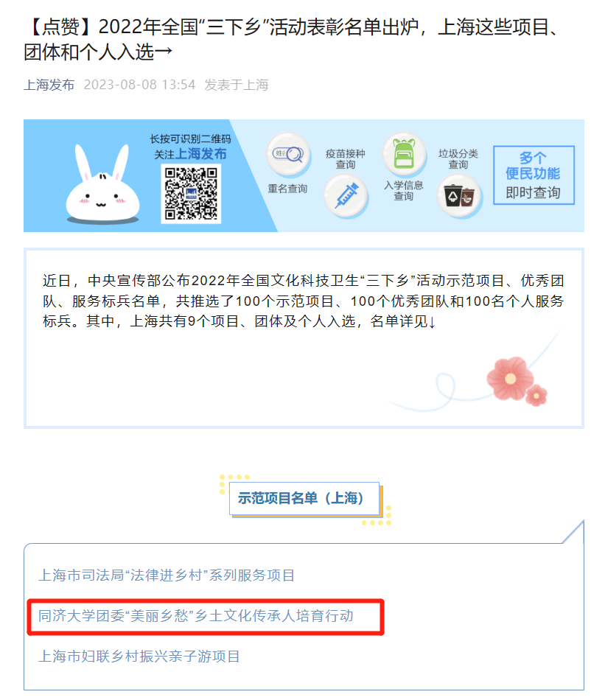The width and height of the screenshot is (605, 700).
Task: Click the green backpack 入学信息 icon
Action: [404, 154]
